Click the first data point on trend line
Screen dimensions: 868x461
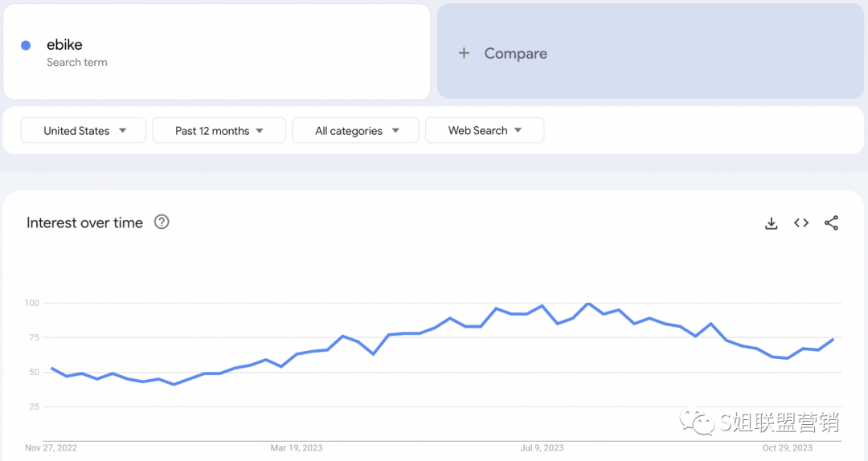point(51,368)
